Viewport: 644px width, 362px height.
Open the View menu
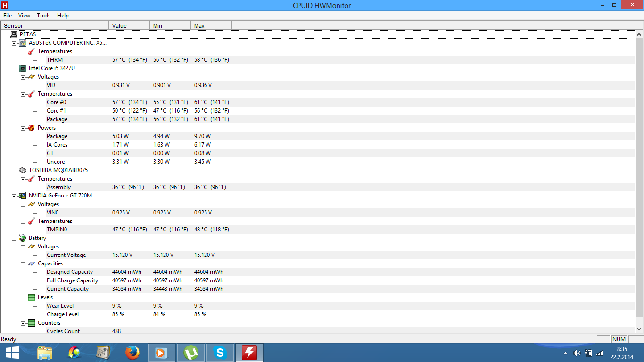[x=24, y=16]
